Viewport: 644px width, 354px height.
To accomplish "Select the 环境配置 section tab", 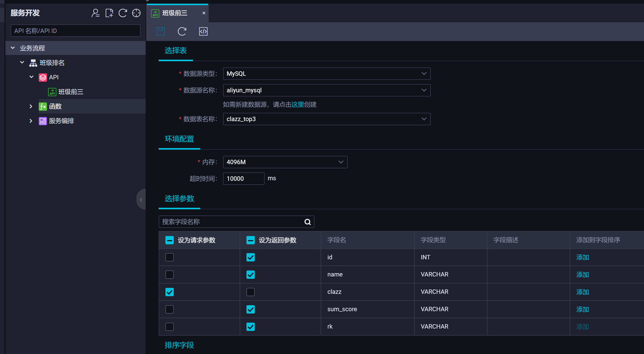I will tap(179, 139).
